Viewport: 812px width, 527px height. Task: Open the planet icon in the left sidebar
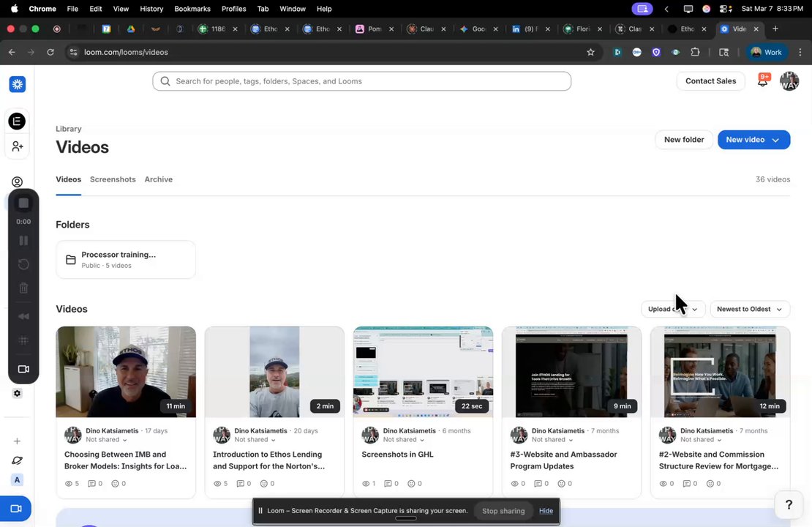(x=17, y=460)
